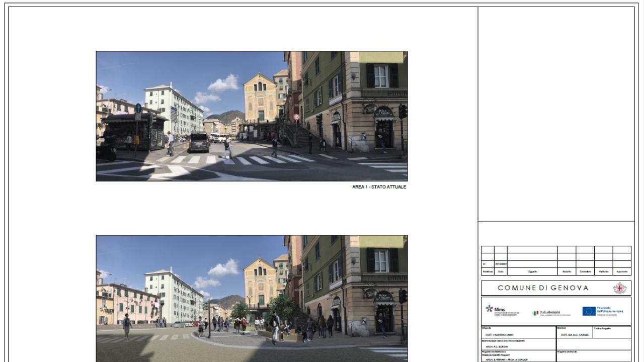Click the 'Data' column header
This screenshot has width=644, height=362.
pos(501,271)
